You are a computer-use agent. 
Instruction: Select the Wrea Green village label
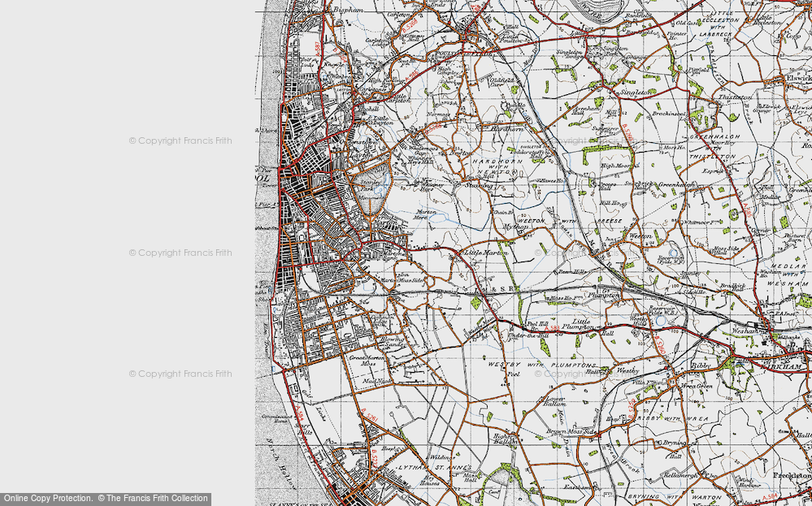click(x=696, y=386)
